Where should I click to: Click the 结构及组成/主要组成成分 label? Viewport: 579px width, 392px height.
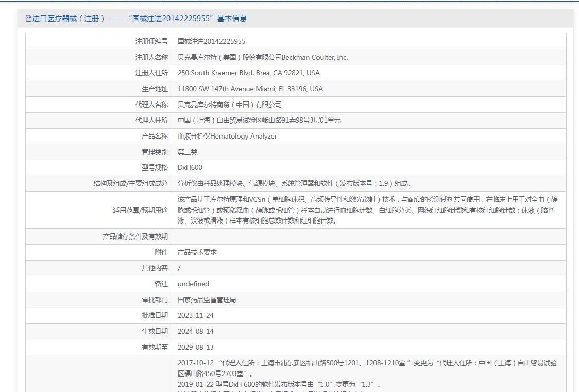point(131,183)
